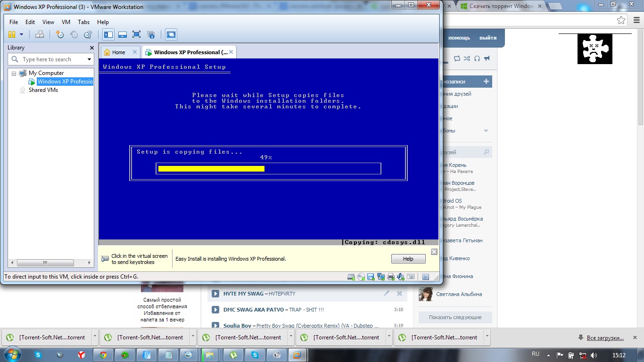Click the выйти logout link

pyautogui.click(x=488, y=38)
